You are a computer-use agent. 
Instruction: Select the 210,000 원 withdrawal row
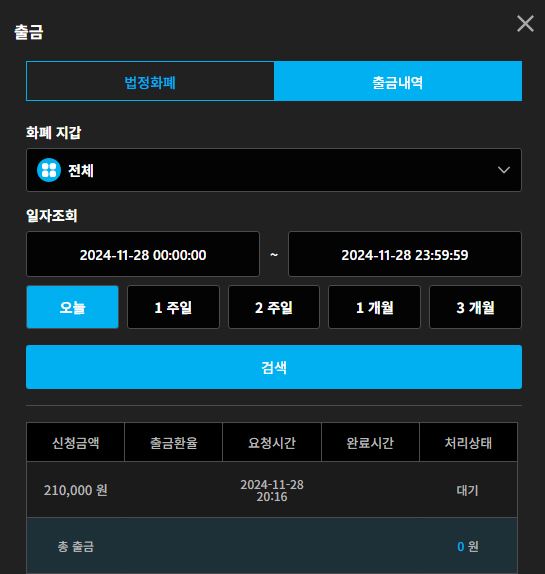(x=272, y=490)
